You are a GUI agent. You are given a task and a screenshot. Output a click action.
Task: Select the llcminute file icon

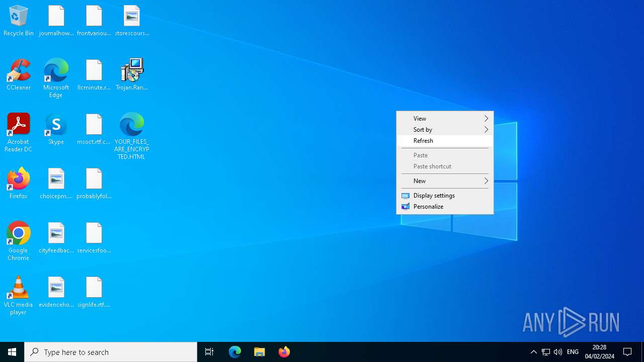point(94,75)
